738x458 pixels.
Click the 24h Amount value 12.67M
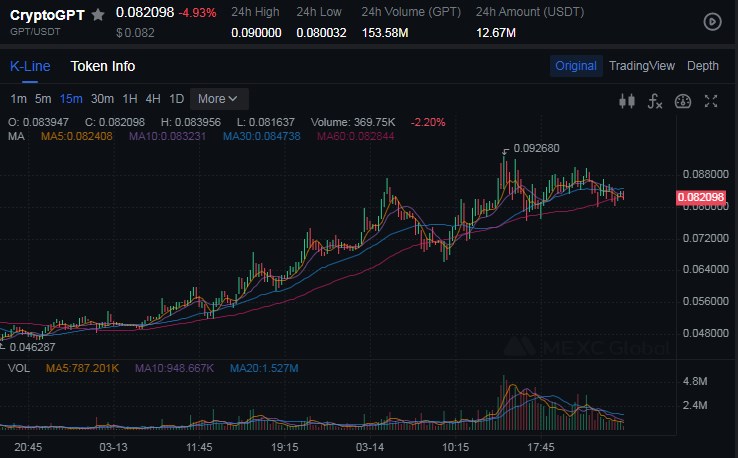pos(496,33)
